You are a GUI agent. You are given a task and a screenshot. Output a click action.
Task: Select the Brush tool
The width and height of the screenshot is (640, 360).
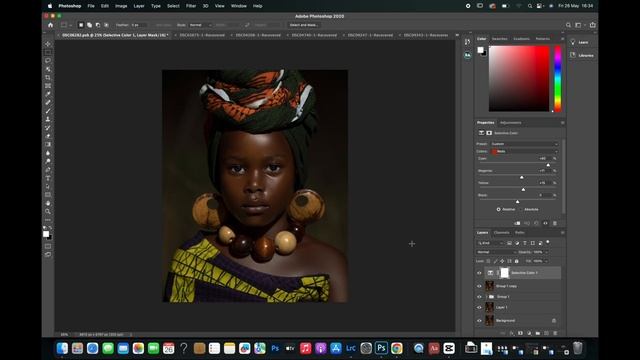point(48,111)
